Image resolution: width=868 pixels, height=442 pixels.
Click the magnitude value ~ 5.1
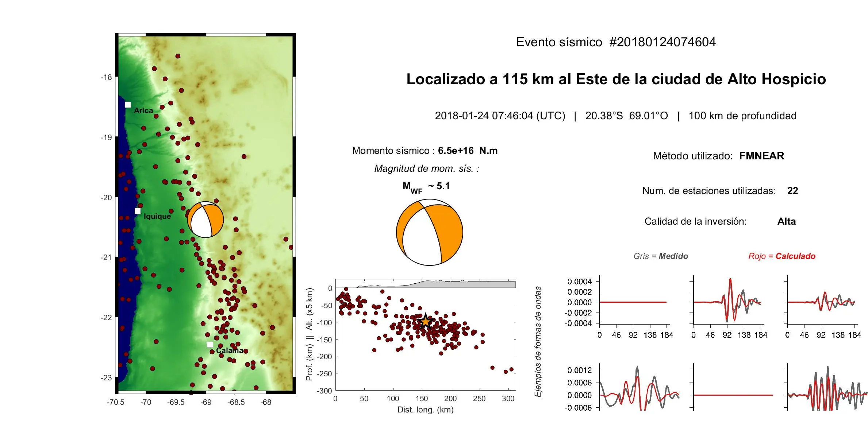(439, 186)
